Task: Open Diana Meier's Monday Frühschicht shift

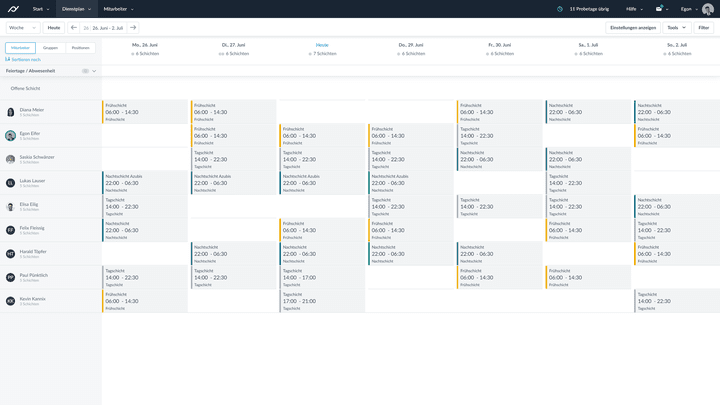Action: (x=144, y=112)
